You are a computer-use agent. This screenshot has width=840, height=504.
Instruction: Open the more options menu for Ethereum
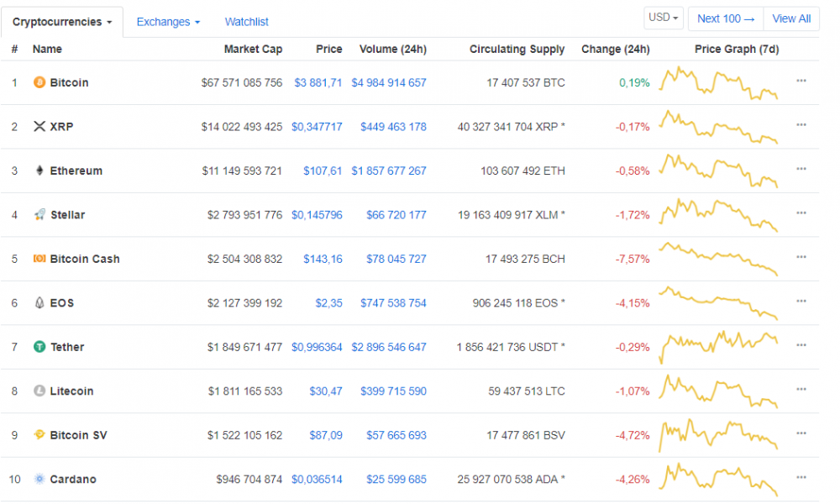tap(801, 169)
